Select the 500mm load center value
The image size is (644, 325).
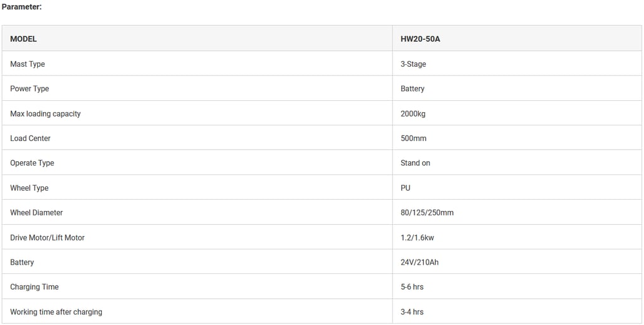(413, 139)
